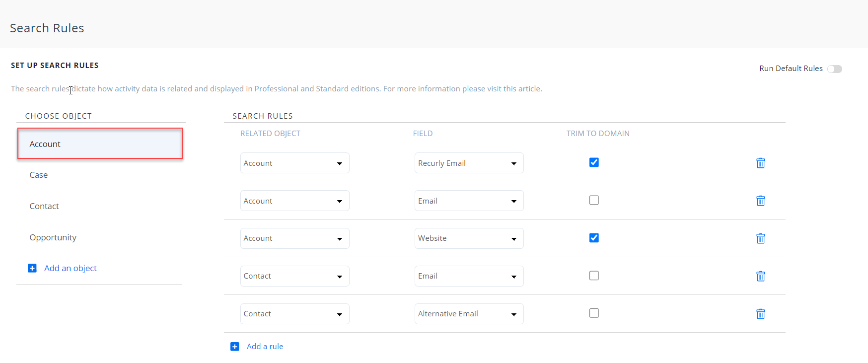Click the plus icon beside Add an object
Image resolution: width=868 pixels, height=363 pixels.
tap(32, 268)
